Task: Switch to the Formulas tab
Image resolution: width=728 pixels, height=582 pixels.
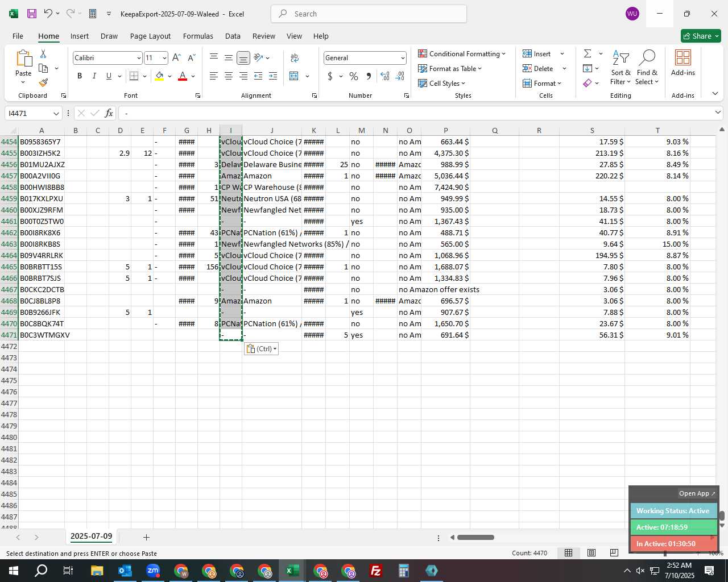Action: coord(198,36)
